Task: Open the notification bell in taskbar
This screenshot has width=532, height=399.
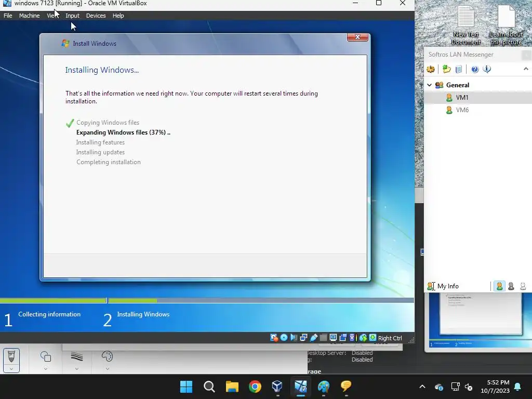Action: pyautogui.click(x=518, y=387)
